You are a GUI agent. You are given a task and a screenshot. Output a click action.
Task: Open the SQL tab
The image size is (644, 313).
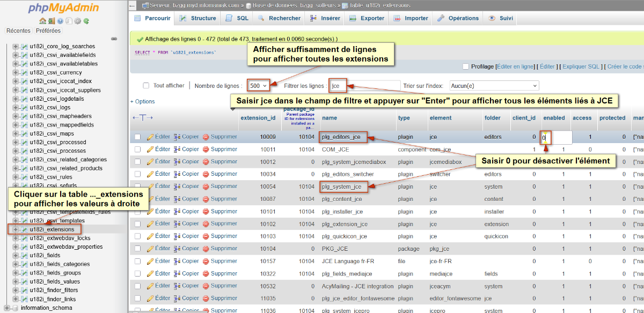point(237,18)
